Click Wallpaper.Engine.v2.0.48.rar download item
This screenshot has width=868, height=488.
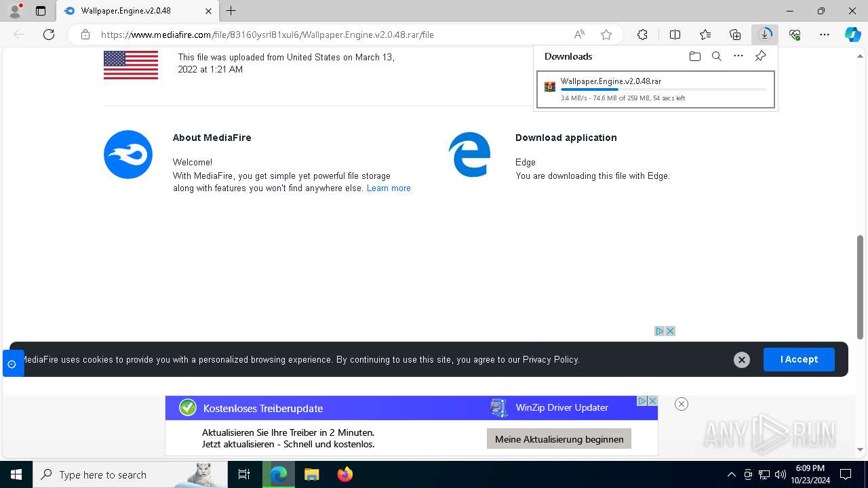[x=655, y=89]
